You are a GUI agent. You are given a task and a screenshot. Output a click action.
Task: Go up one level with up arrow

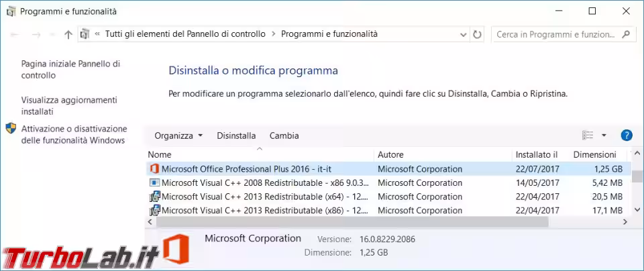[68, 34]
